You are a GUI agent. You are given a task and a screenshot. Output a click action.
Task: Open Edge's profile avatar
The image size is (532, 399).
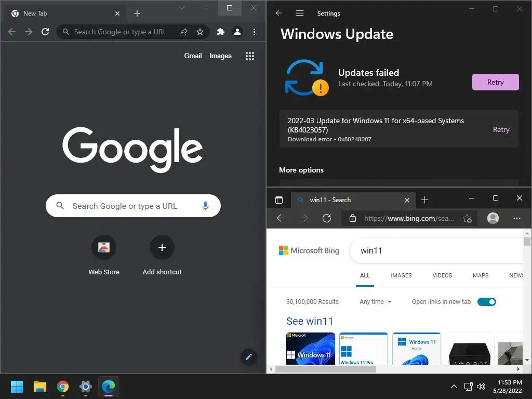click(493, 218)
